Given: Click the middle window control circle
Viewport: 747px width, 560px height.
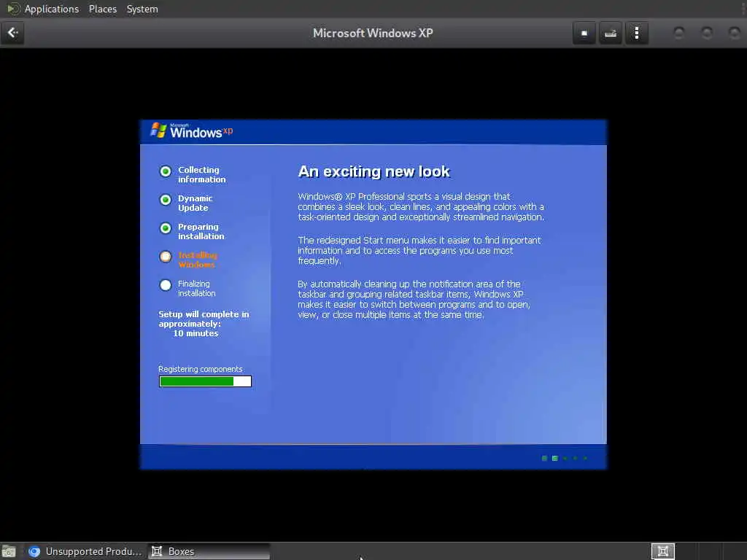Looking at the screenshot, I should pos(707,33).
